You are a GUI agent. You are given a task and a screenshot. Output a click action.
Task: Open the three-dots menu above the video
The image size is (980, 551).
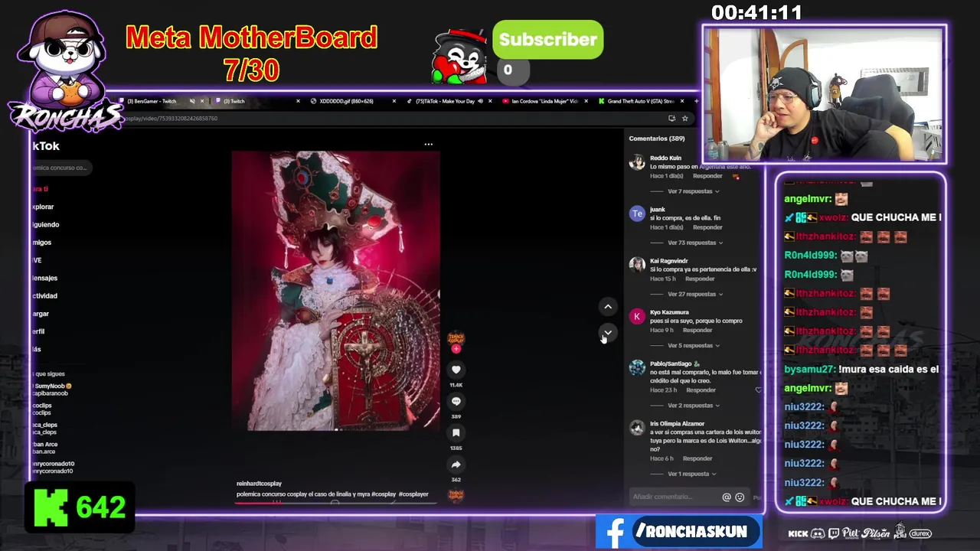(429, 144)
